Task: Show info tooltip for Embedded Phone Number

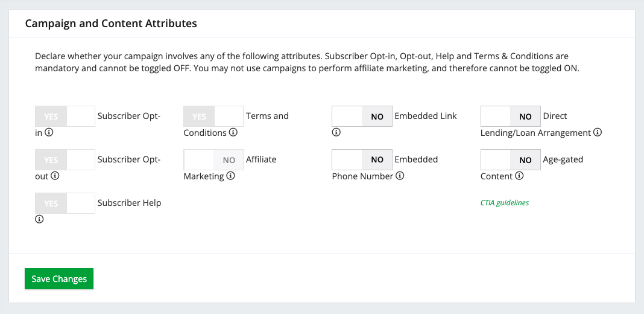Action: click(400, 176)
